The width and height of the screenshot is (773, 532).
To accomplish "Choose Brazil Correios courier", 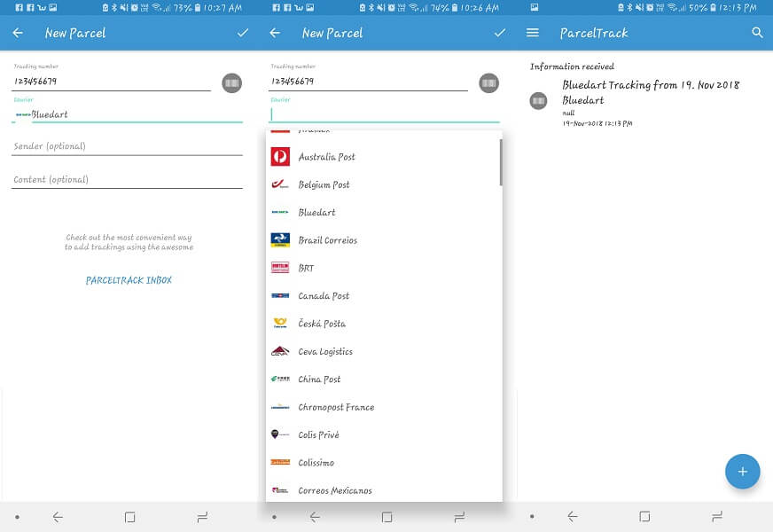I will coord(384,240).
